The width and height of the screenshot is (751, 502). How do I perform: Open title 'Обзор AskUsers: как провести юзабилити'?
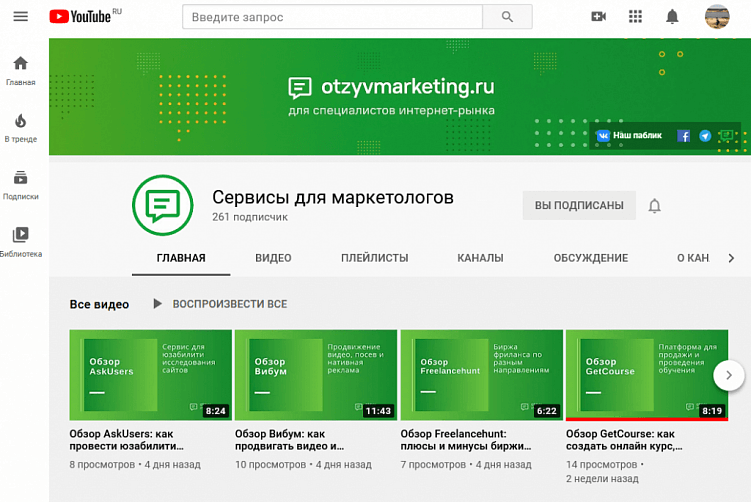click(126, 440)
